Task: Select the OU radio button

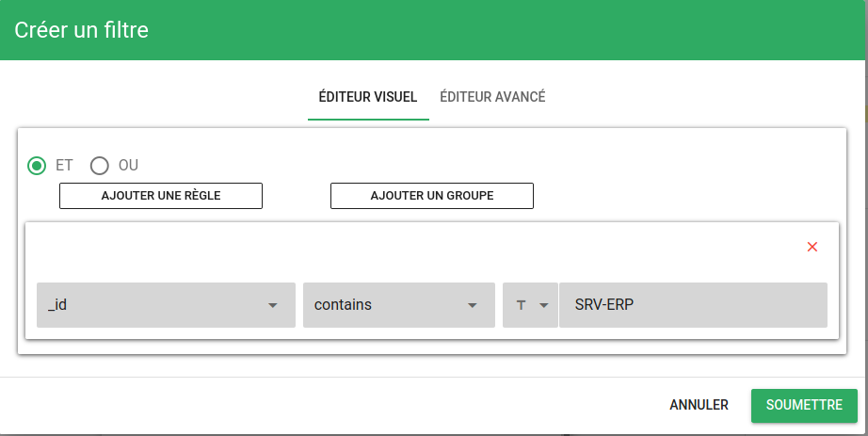Action: click(100, 166)
